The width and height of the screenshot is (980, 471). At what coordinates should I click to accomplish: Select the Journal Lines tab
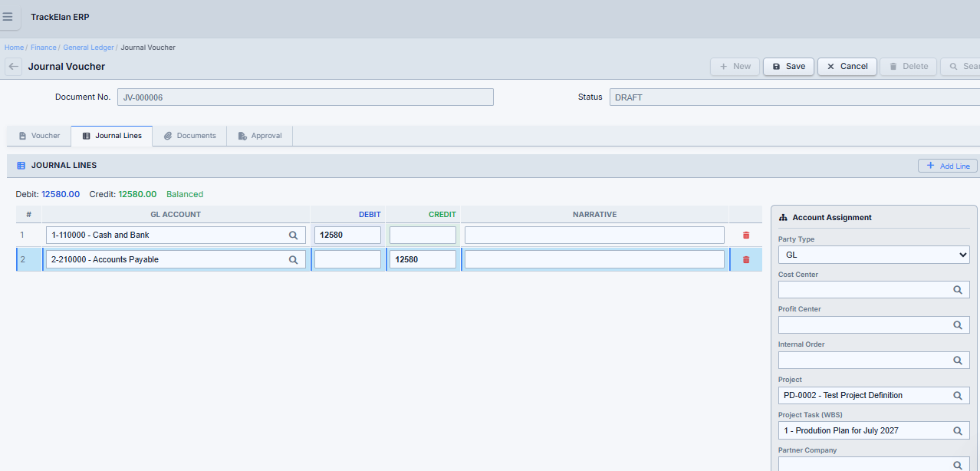pos(112,136)
